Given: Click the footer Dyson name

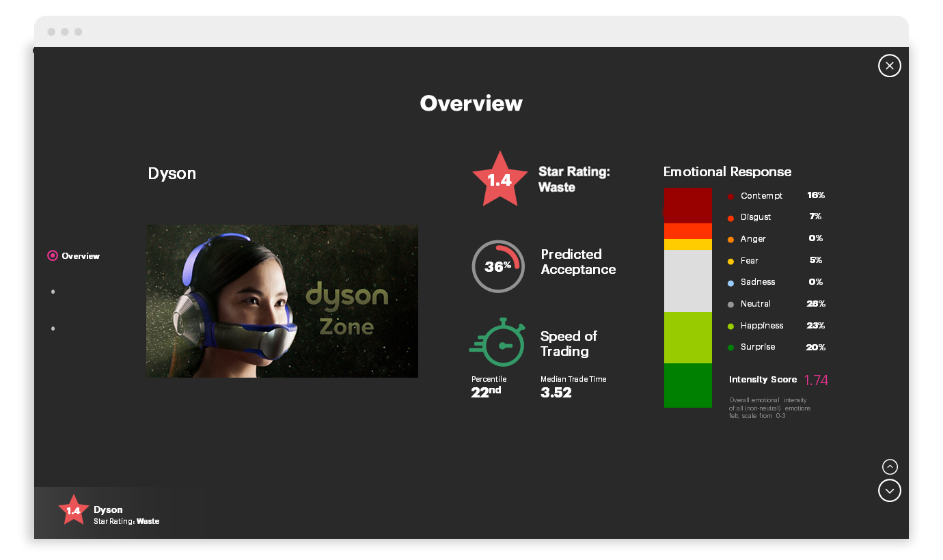Looking at the screenshot, I should pyautogui.click(x=108, y=509).
